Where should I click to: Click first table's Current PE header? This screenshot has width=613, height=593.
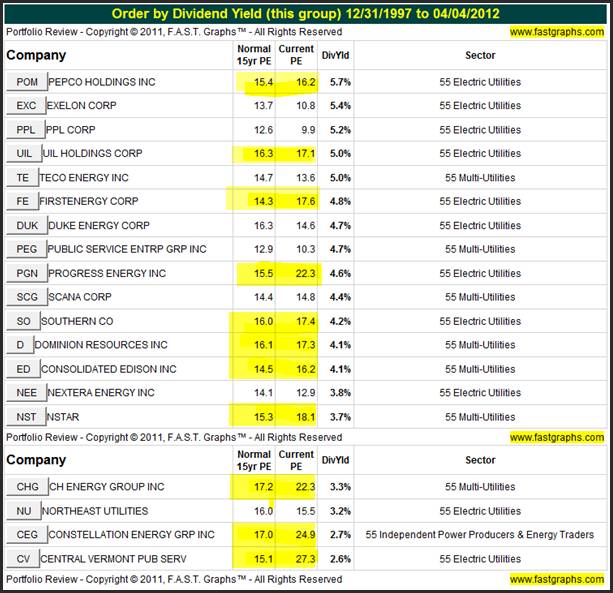296,55
